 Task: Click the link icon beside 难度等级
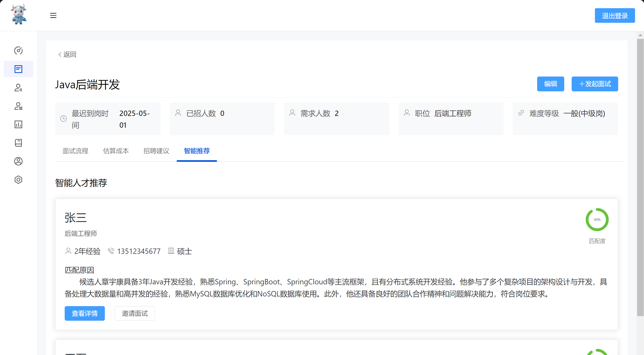[521, 113]
